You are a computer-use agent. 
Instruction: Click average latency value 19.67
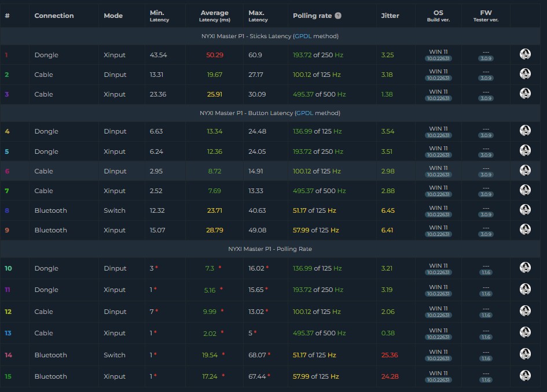pos(215,75)
